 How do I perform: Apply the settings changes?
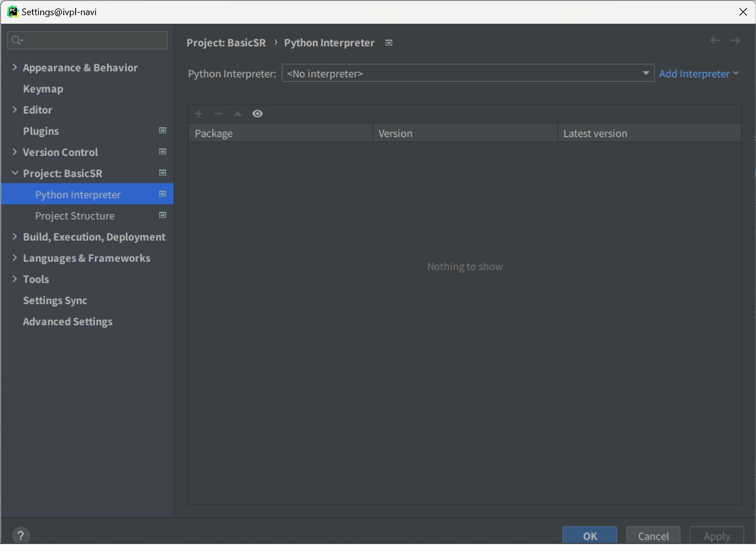716,536
